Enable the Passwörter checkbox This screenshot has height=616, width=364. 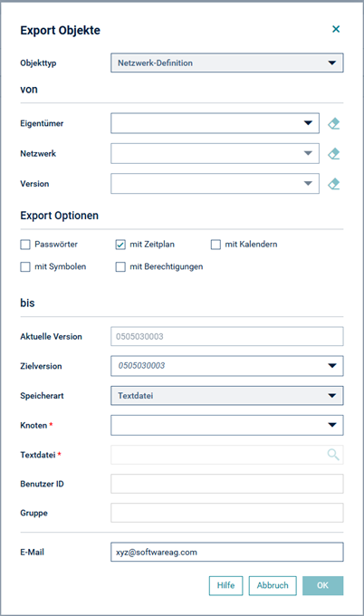point(25,245)
